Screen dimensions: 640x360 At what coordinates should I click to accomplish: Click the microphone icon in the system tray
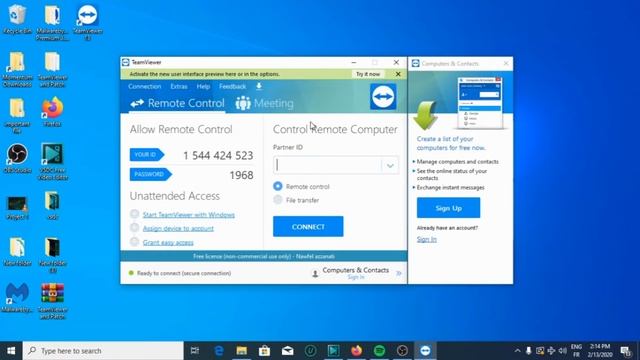529,351
